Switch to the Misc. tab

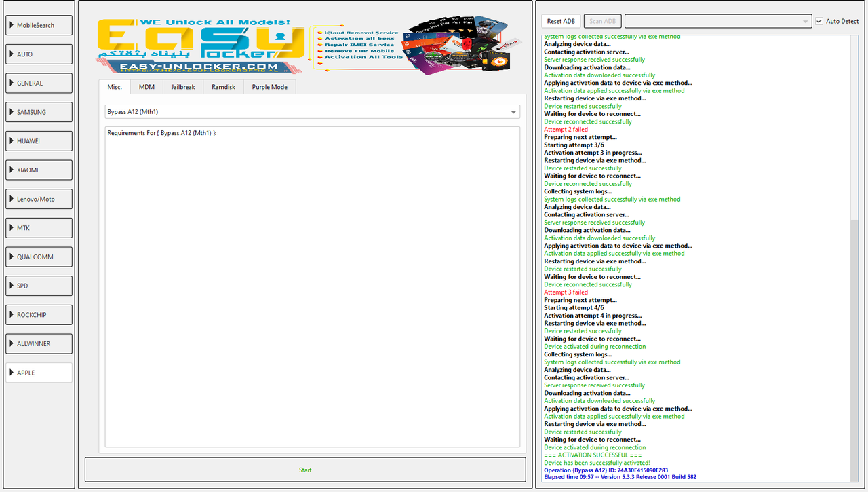click(x=115, y=87)
